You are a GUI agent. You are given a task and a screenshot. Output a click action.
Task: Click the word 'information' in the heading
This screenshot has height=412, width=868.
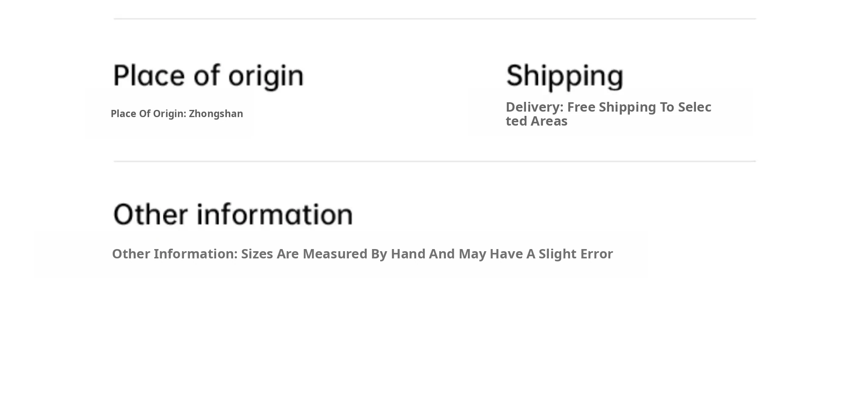click(x=275, y=214)
